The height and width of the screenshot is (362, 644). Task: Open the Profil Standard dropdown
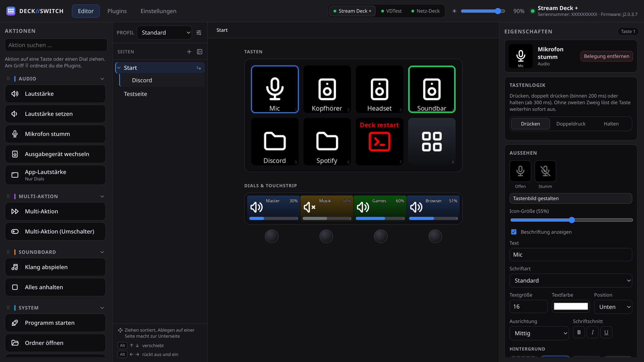pos(164,32)
